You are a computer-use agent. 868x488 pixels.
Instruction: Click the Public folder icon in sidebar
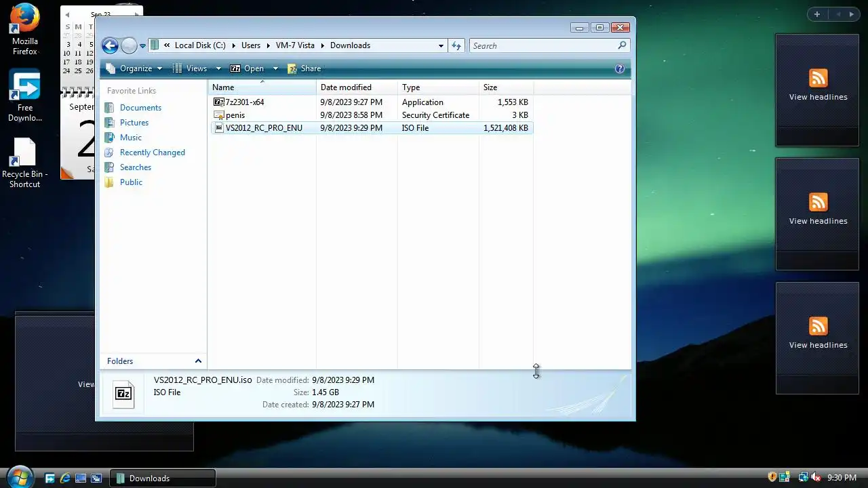[x=109, y=182]
